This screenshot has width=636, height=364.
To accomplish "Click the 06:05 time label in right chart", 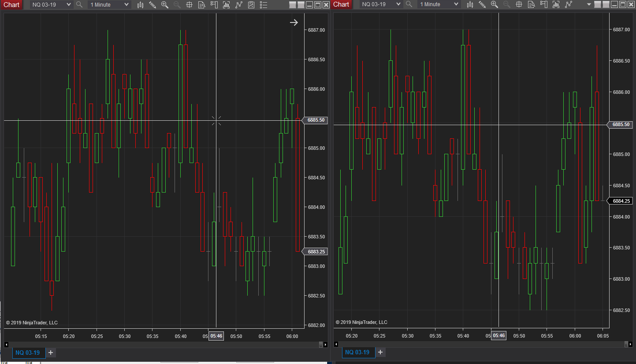I will pos(603,336).
